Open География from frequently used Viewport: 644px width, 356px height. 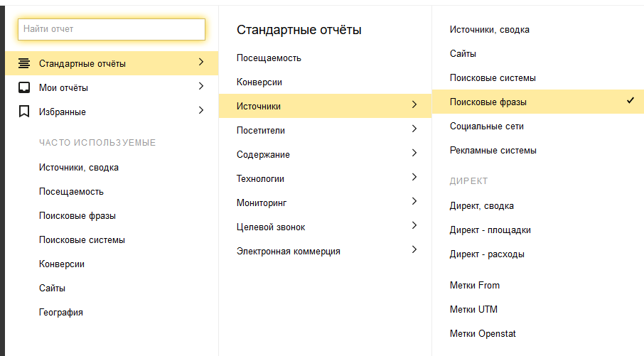(x=61, y=313)
